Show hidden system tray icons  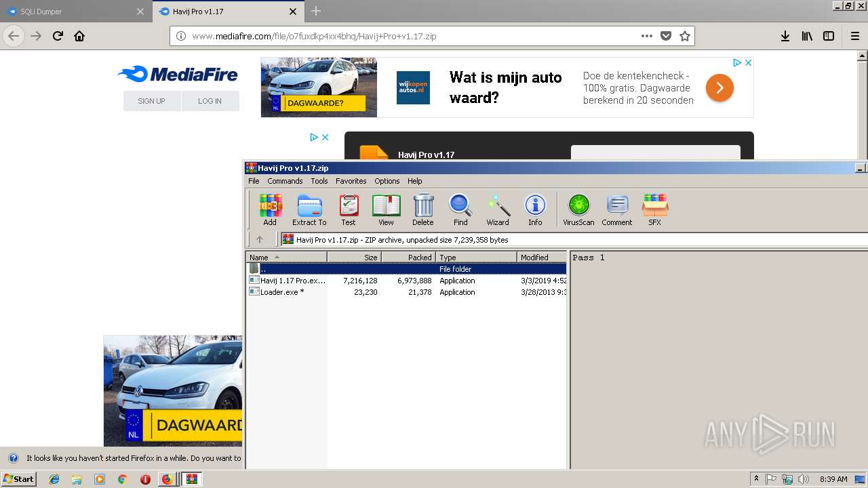(757, 479)
